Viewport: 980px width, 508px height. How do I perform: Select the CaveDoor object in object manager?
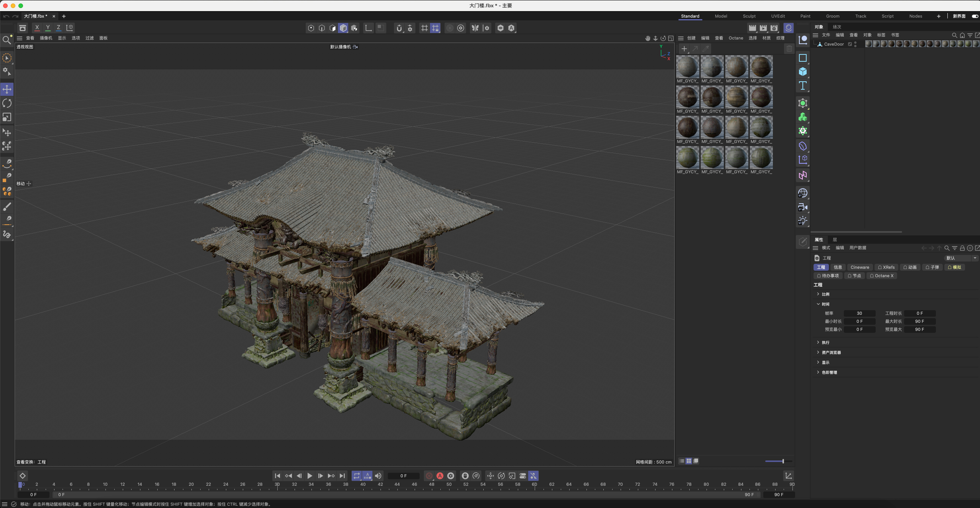coord(833,44)
